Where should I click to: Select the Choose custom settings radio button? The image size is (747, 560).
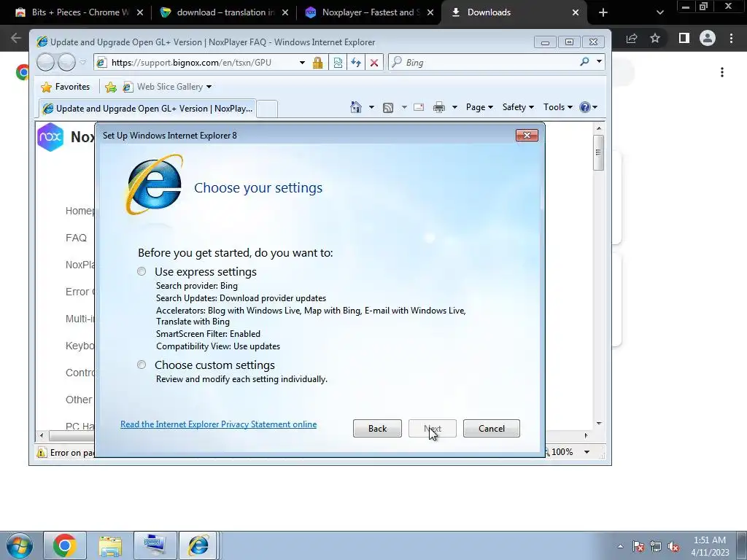[x=142, y=365]
